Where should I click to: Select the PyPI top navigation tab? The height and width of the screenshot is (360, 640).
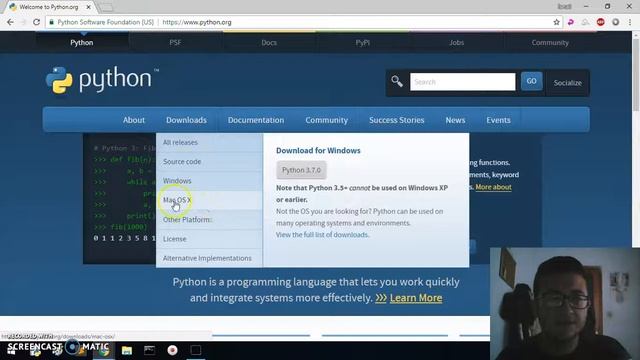(362, 42)
